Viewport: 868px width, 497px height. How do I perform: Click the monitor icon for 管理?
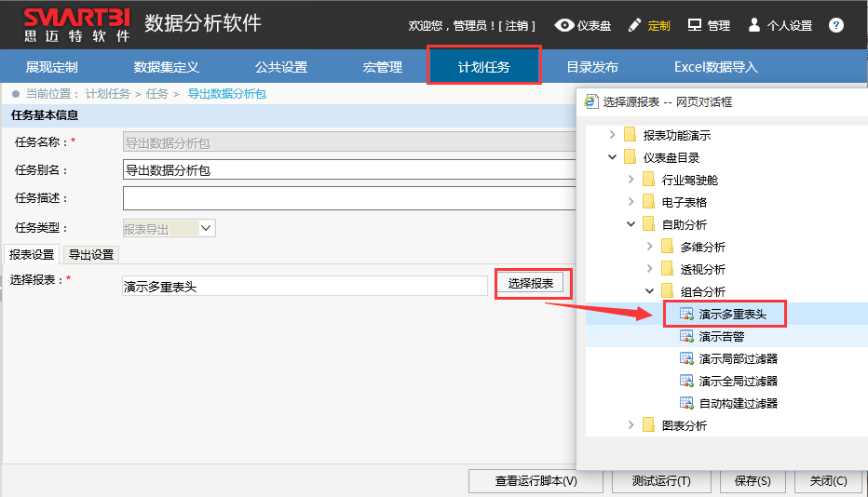tap(694, 25)
